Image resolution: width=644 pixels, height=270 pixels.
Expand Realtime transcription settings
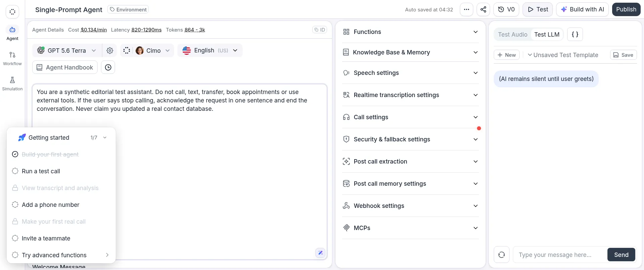(411, 95)
